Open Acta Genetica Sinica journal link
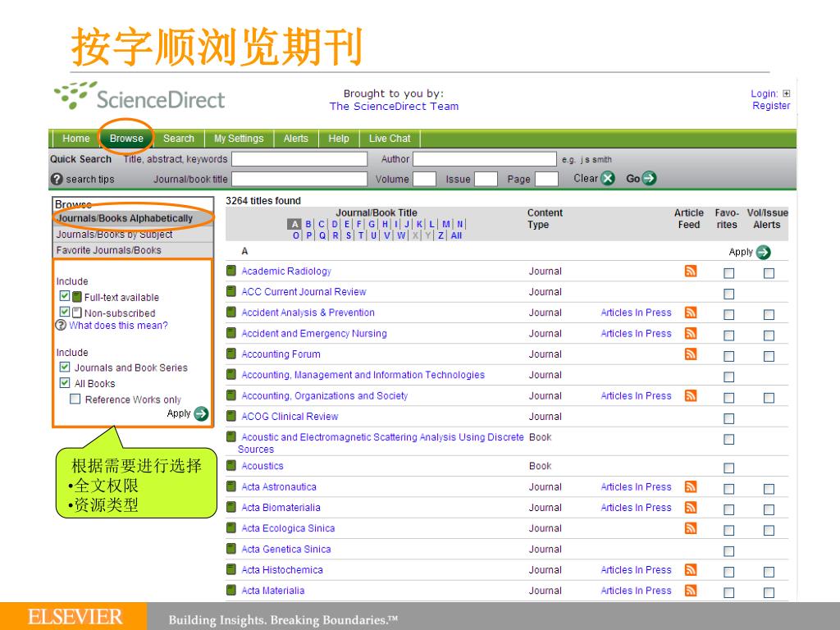 (286, 549)
